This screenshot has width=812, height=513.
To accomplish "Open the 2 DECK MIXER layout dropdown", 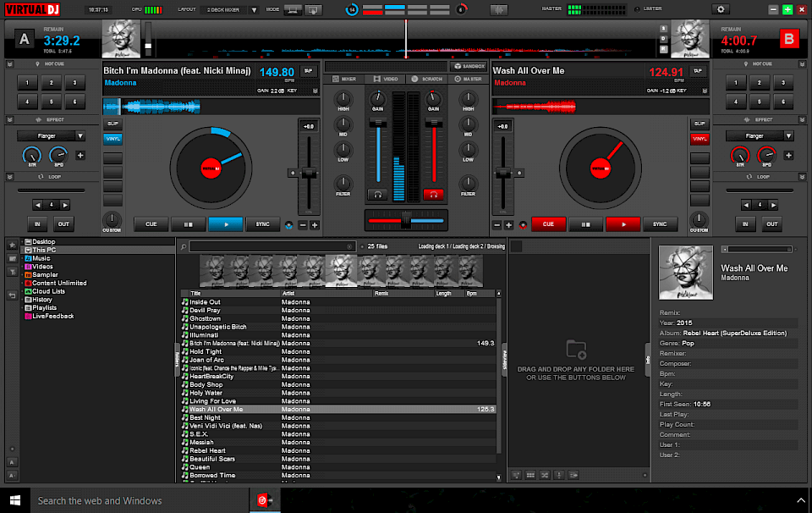I will coord(254,10).
